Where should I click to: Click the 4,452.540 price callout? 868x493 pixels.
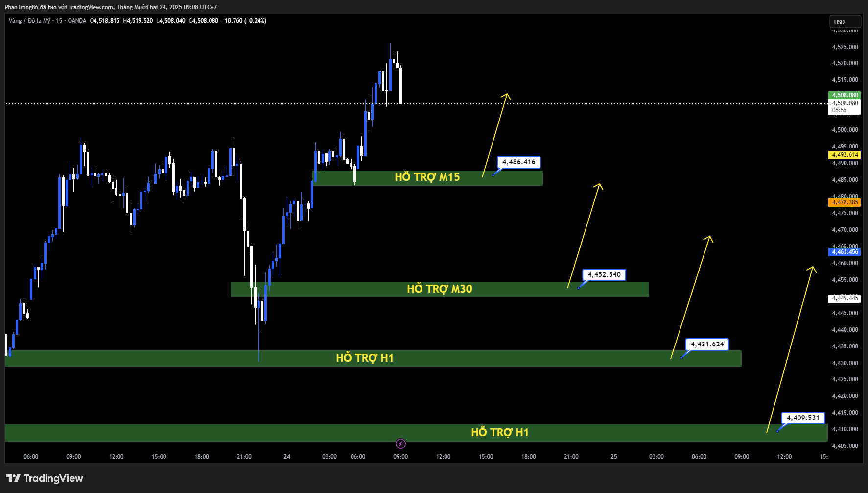(604, 275)
